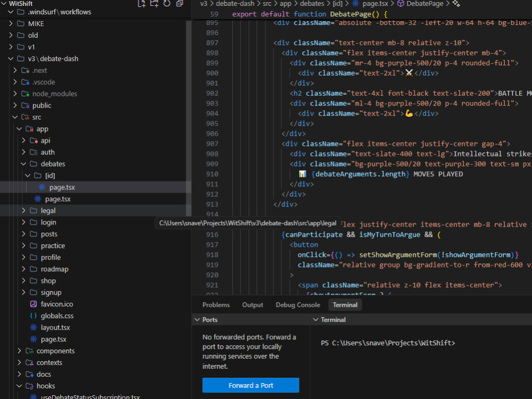
Task: Switch to the Output tab
Action: pyautogui.click(x=253, y=305)
